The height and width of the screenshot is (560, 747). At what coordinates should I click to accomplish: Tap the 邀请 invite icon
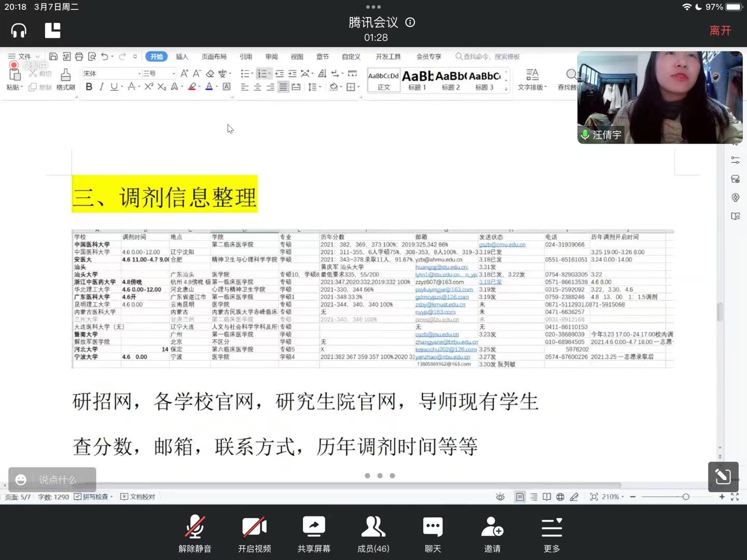click(x=492, y=533)
